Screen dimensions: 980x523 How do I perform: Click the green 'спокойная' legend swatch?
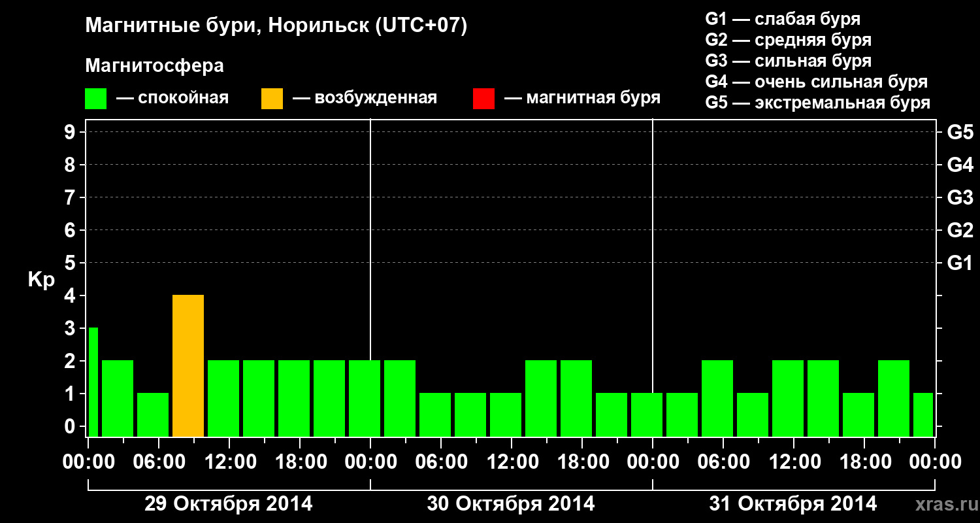click(x=95, y=99)
